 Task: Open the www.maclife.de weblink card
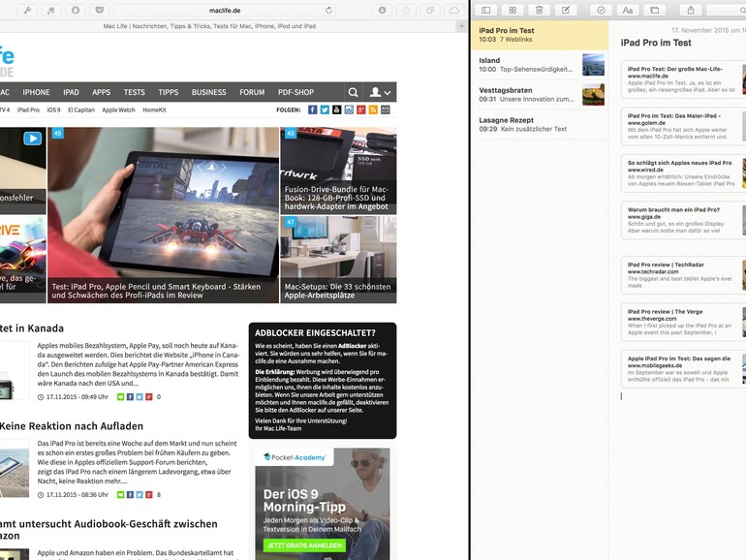pyautogui.click(x=684, y=79)
